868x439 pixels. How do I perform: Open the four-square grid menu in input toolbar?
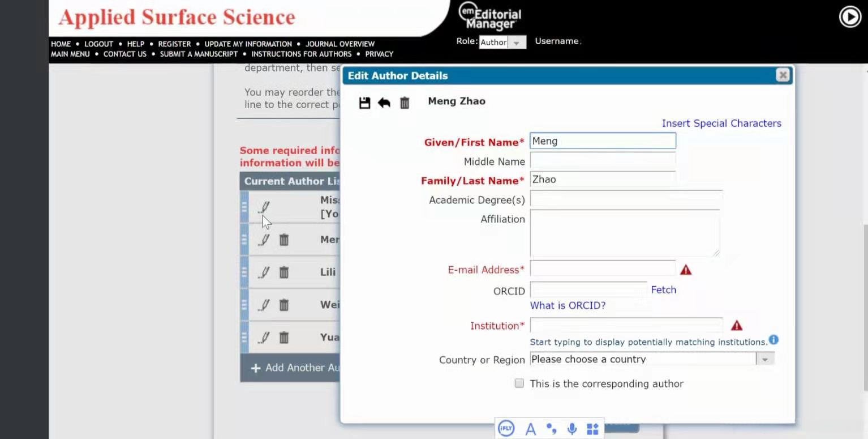592,429
